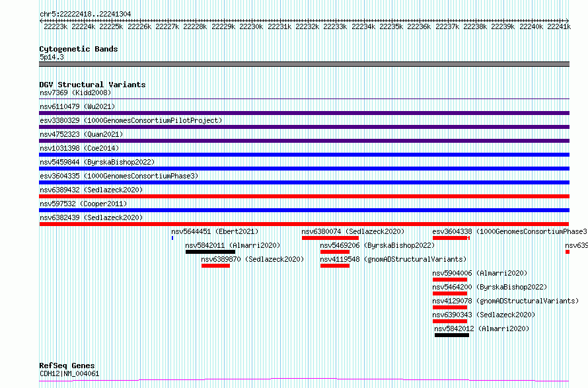Click the left arrow end of the ruler
The height and width of the screenshot is (388, 588).
tap(41, 20)
